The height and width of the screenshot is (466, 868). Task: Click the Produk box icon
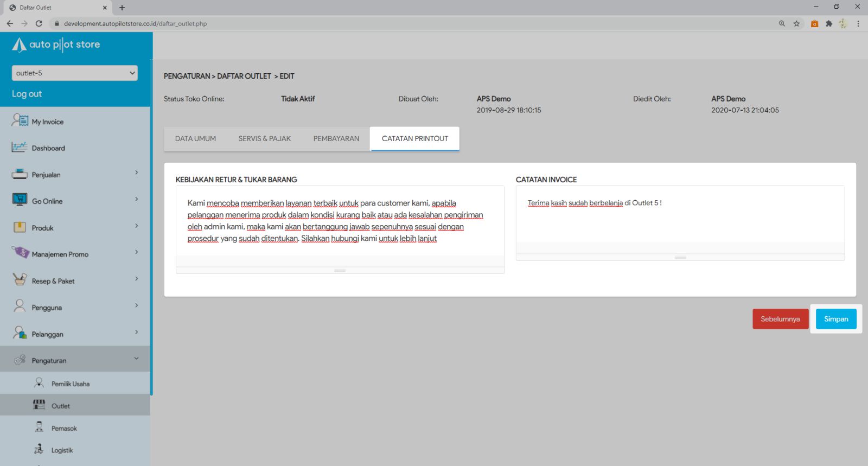[x=20, y=227]
